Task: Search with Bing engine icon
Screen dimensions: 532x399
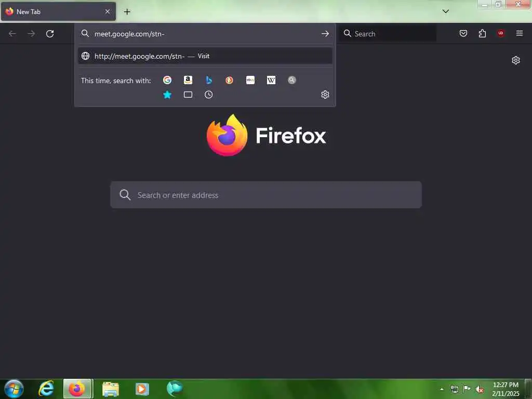Action: (x=209, y=80)
